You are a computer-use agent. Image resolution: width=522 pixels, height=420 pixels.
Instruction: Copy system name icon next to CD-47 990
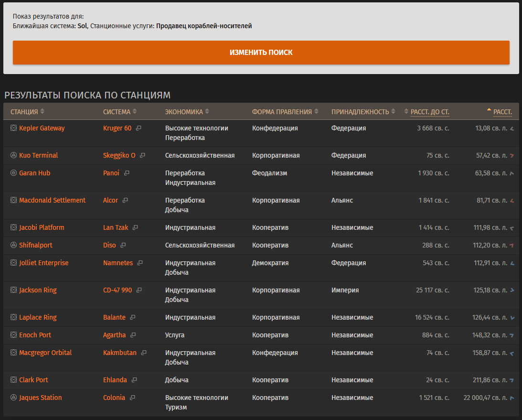tap(139, 290)
